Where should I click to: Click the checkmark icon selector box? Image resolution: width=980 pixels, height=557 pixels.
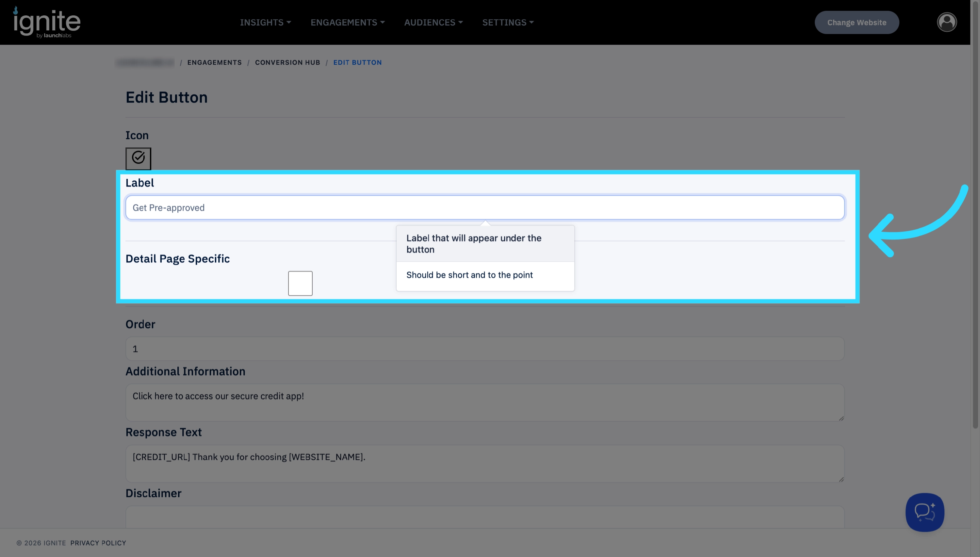click(138, 158)
